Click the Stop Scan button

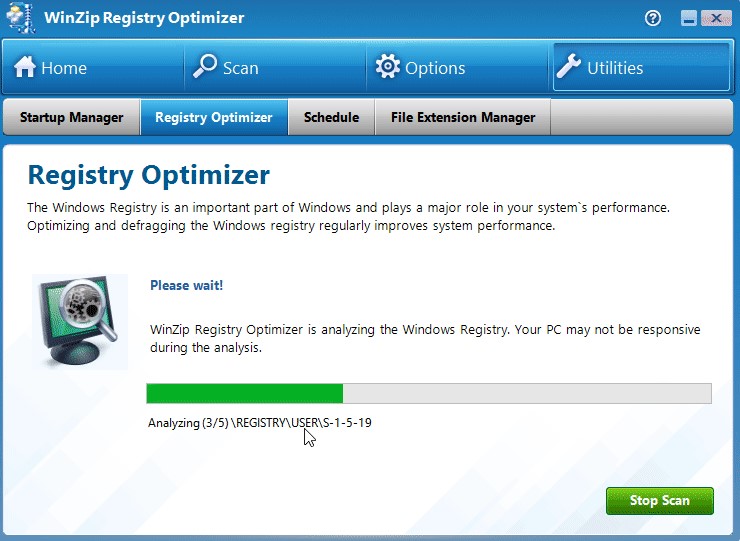click(x=660, y=500)
